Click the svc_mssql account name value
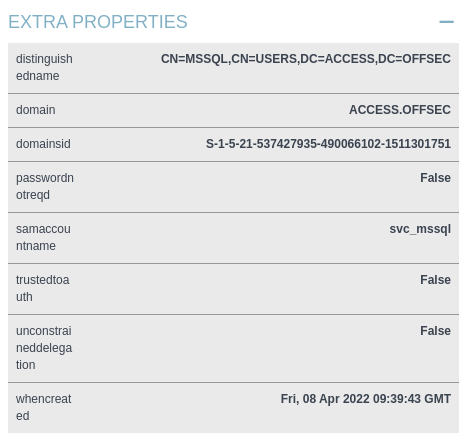This screenshot has height=444, width=469. click(420, 229)
